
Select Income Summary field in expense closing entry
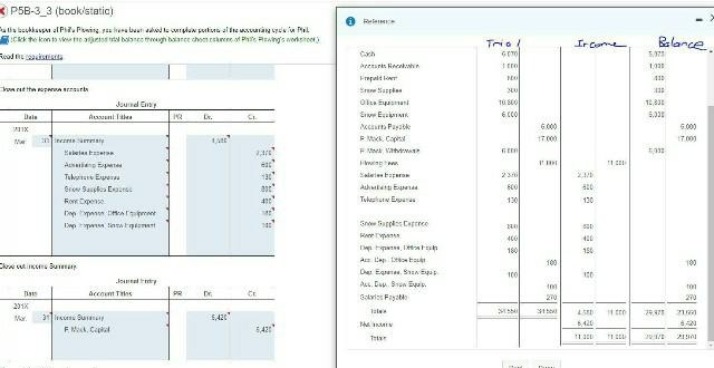(110, 141)
